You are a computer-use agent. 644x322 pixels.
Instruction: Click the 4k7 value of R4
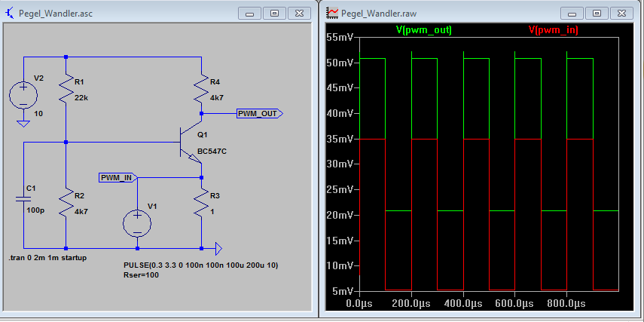[x=216, y=98]
